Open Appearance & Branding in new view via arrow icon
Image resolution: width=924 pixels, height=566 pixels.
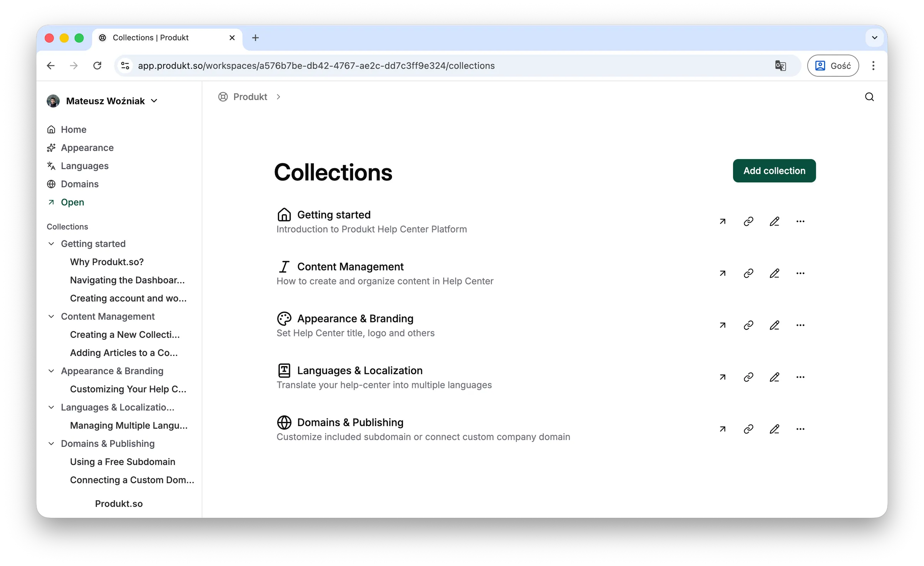722,325
